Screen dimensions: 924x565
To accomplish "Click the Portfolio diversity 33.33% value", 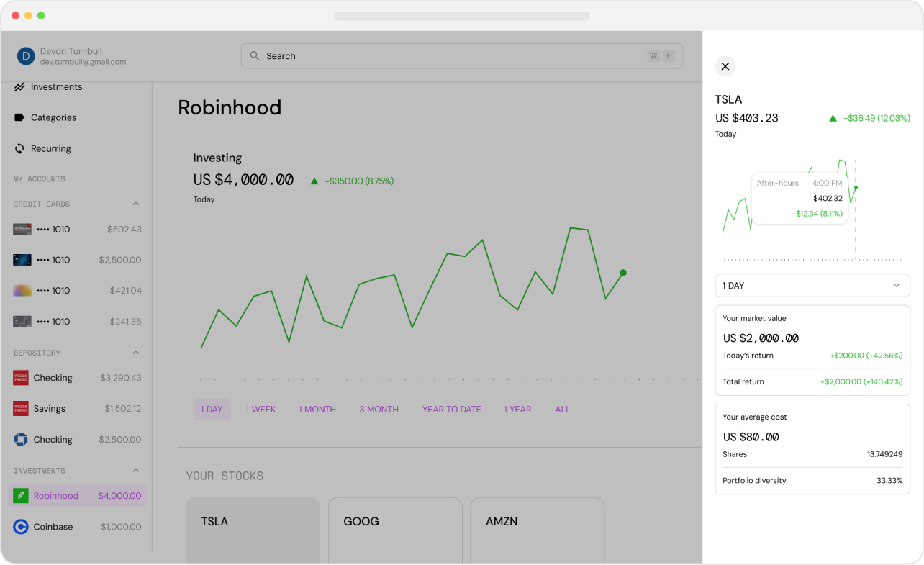I will point(889,481).
